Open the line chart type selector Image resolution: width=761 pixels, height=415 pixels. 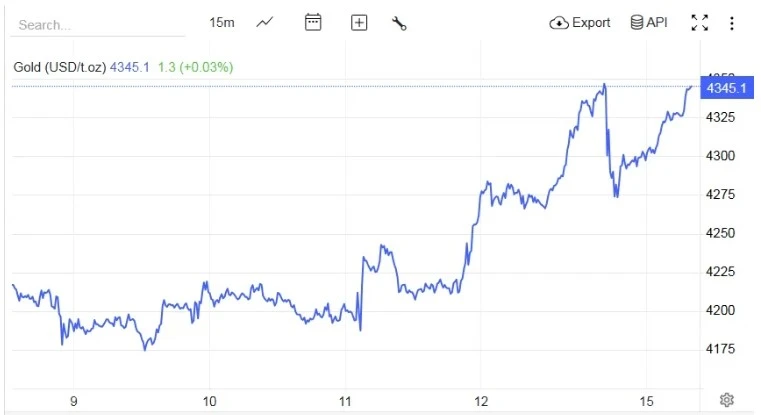265,22
